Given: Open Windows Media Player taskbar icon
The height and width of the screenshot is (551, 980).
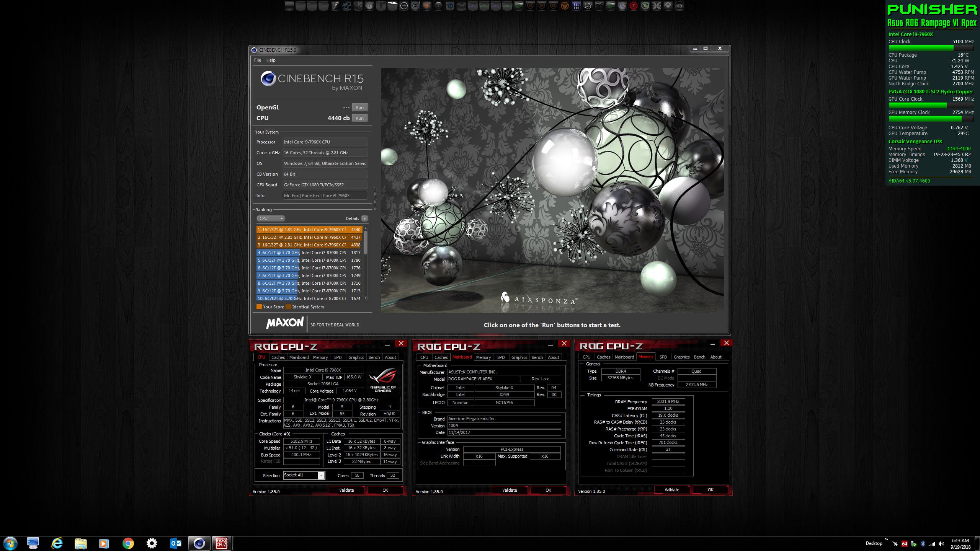Looking at the screenshot, I should tap(104, 543).
